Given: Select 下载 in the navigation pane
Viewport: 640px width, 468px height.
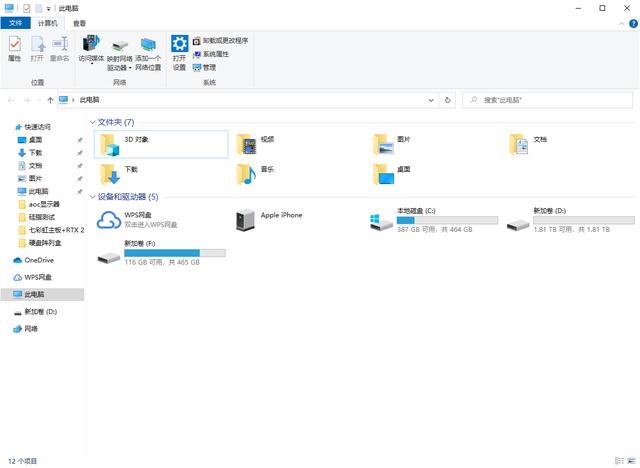Looking at the screenshot, I should 30,153.
